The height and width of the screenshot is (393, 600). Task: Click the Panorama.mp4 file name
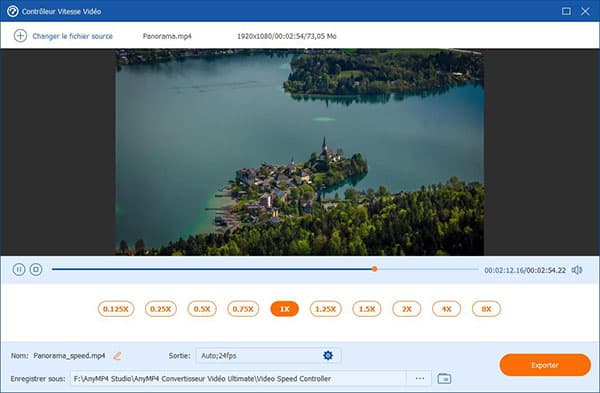click(x=167, y=36)
